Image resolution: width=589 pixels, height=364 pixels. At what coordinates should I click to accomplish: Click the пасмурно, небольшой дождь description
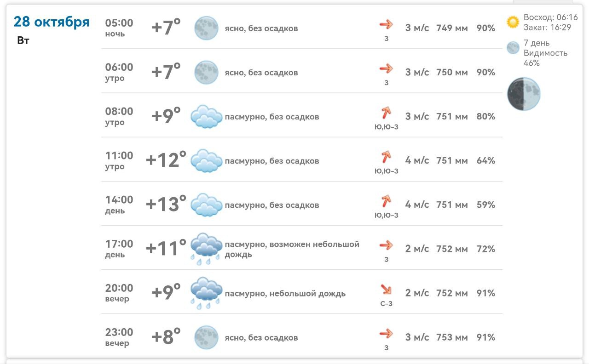point(285,293)
